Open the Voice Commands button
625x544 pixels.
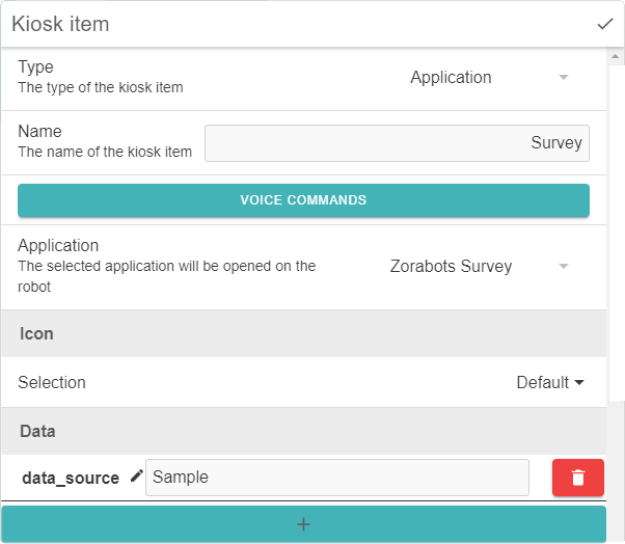pos(304,200)
